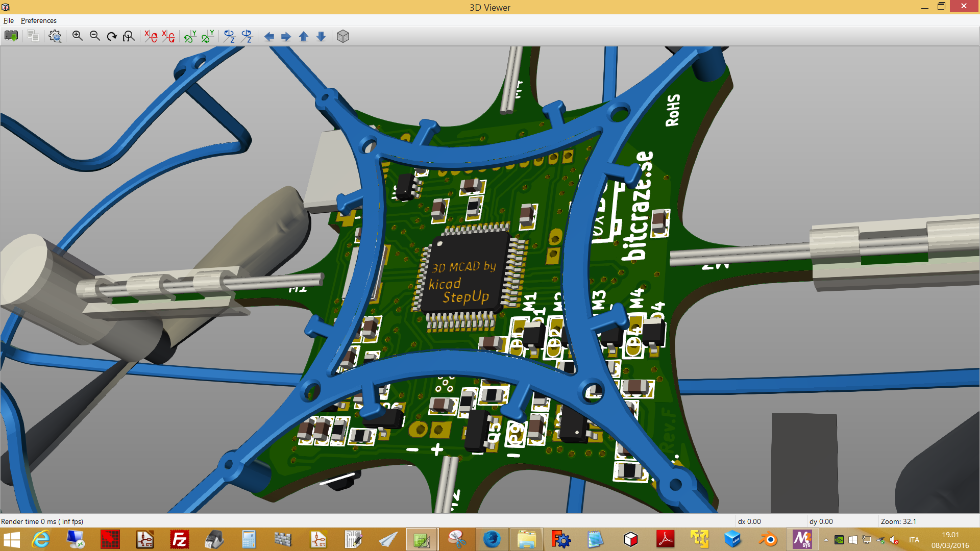The height and width of the screenshot is (551, 980).
Task: Click the first green rotate Y icon
Action: point(190,36)
